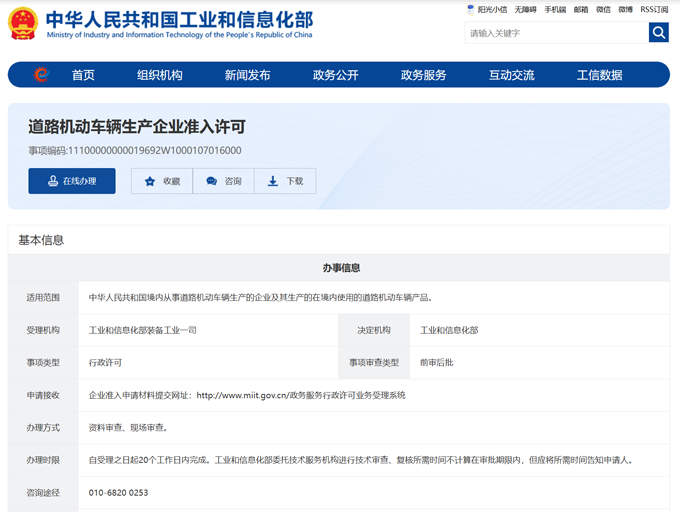Click the 事项编码 code text

point(135,150)
